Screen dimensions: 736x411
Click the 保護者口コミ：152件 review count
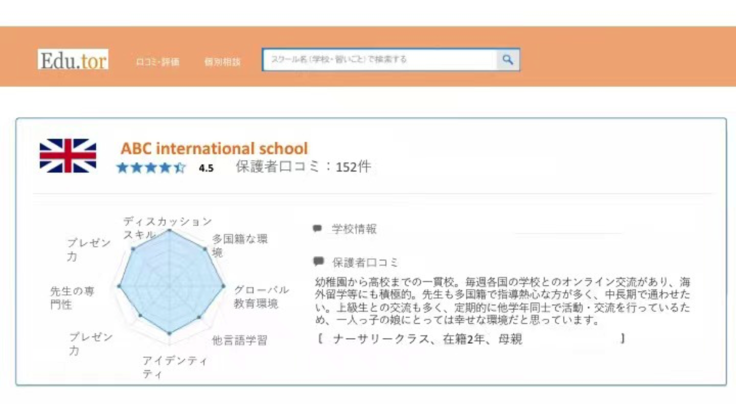tap(302, 167)
